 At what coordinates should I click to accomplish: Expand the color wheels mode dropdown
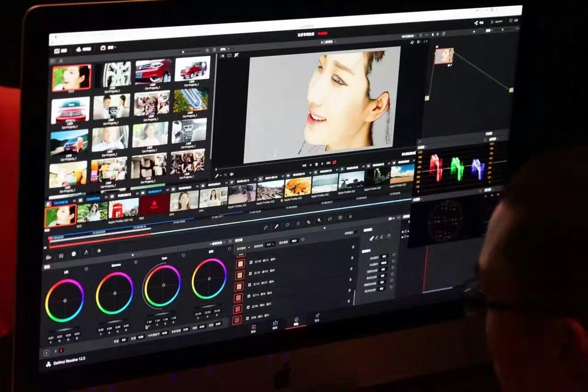[x=219, y=243]
